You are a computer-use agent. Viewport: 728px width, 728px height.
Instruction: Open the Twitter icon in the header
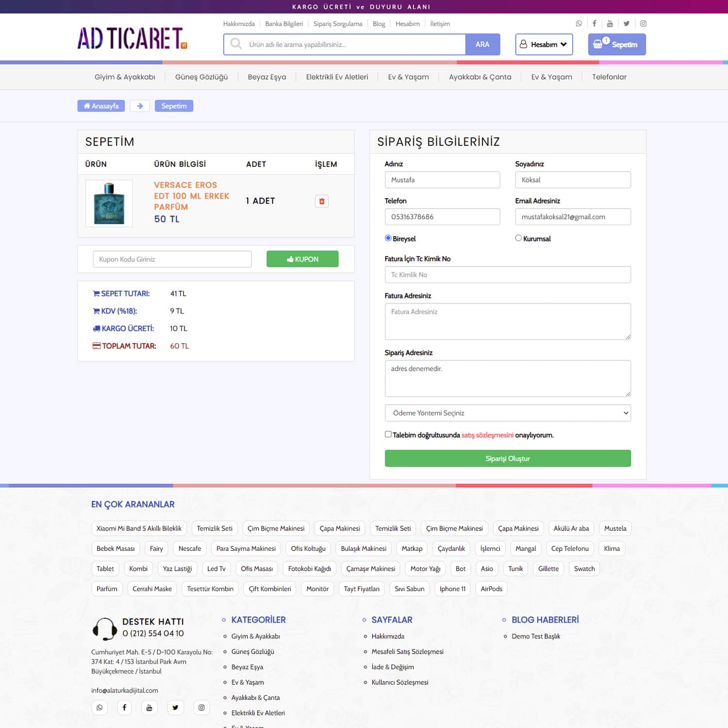[x=627, y=23]
